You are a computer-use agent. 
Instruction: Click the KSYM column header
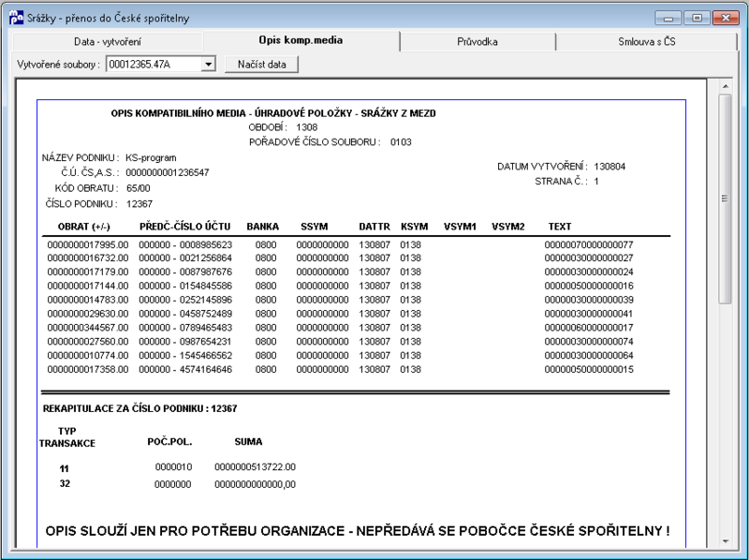coord(414,227)
